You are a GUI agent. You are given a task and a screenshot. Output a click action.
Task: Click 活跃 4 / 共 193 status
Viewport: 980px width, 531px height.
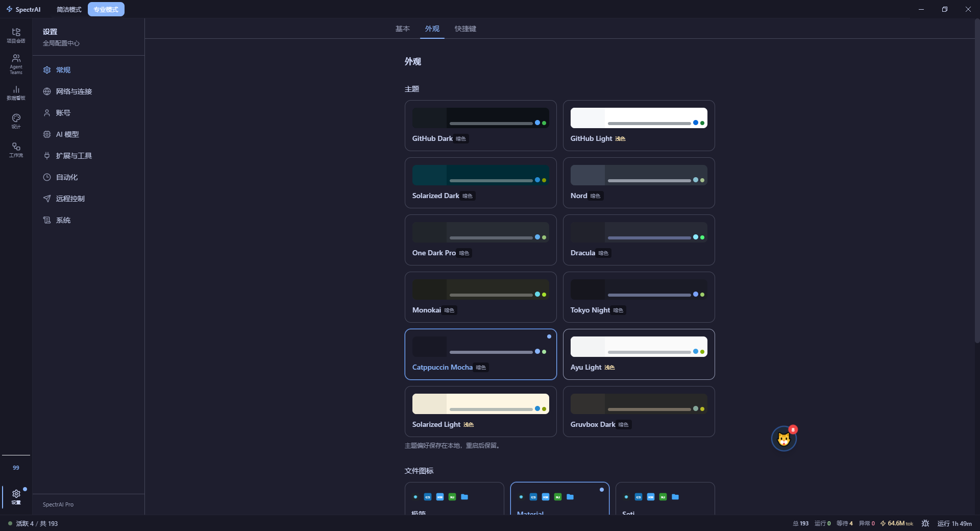tap(33, 523)
